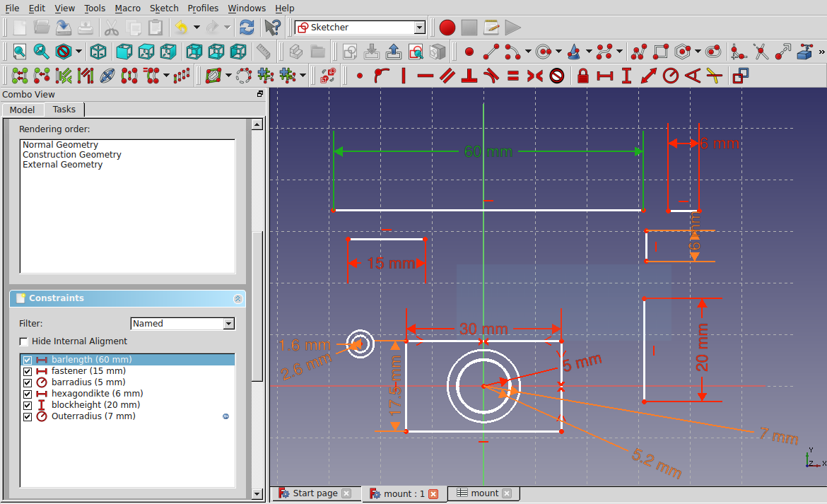Viewport: 827px width, 504px height.
Task: Select the trim edge tool
Action: point(761,51)
